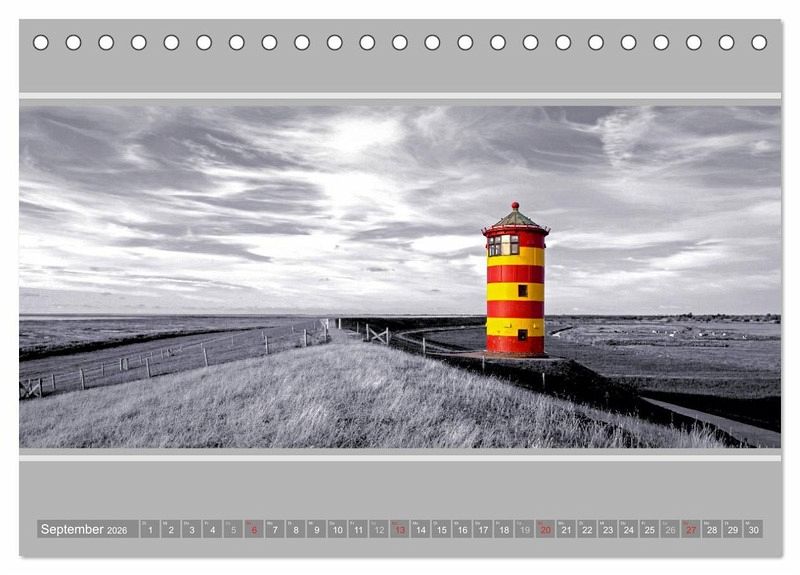Viewport: 800px width, 575px height.
Task: Select day 11 in the calendar strip
Action: tap(358, 529)
